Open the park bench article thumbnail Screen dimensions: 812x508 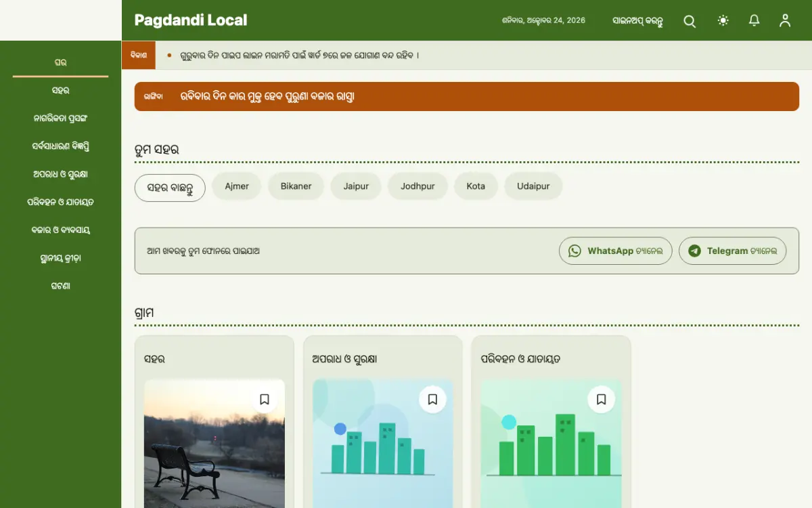[x=215, y=444]
